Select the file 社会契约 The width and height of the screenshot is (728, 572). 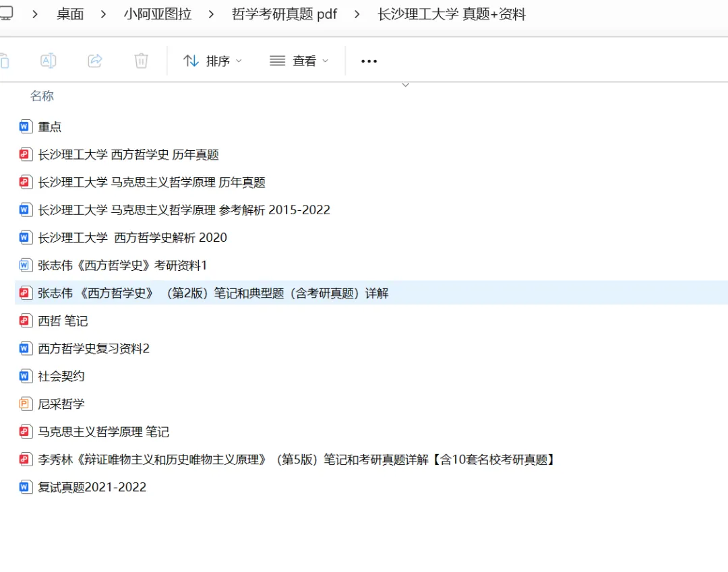(x=61, y=376)
